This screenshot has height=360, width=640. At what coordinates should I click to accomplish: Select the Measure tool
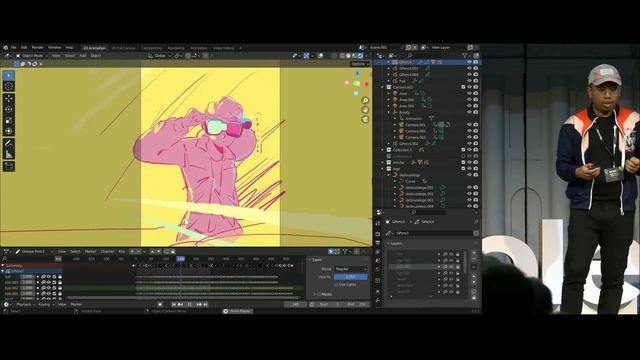[9, 154]
